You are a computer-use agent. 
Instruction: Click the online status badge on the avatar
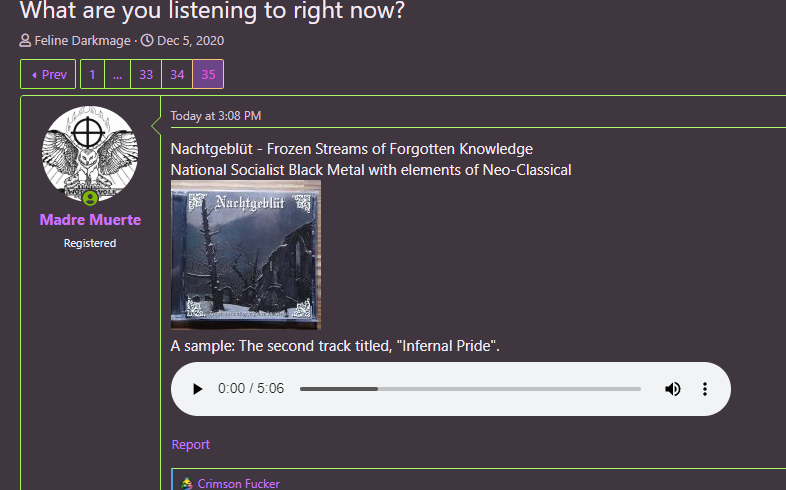click(90, 198)
